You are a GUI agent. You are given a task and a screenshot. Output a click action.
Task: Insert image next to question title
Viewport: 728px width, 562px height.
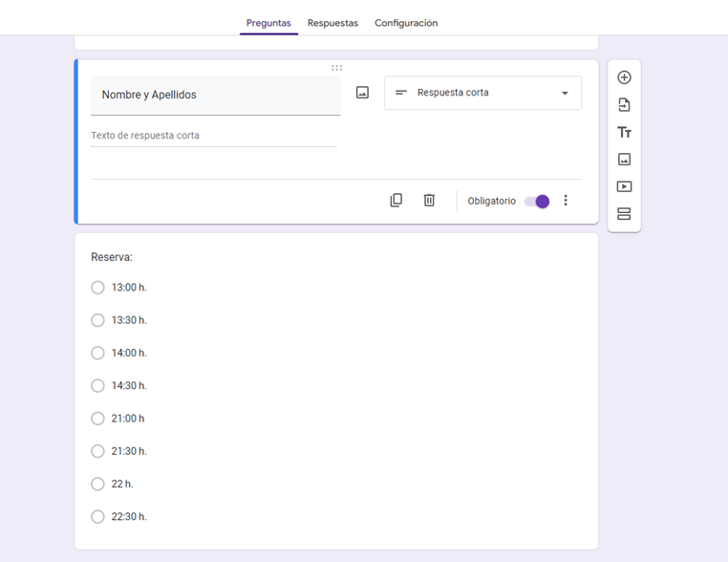click(362, 93)
